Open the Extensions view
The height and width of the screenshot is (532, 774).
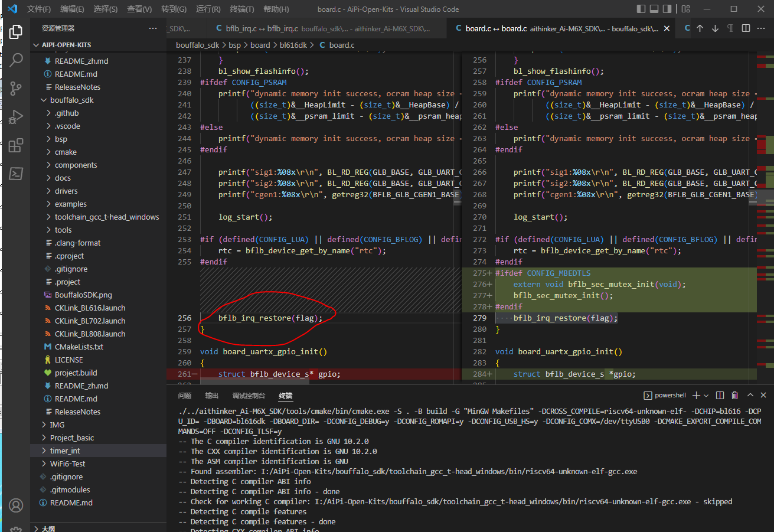click(x=16, y=145)
